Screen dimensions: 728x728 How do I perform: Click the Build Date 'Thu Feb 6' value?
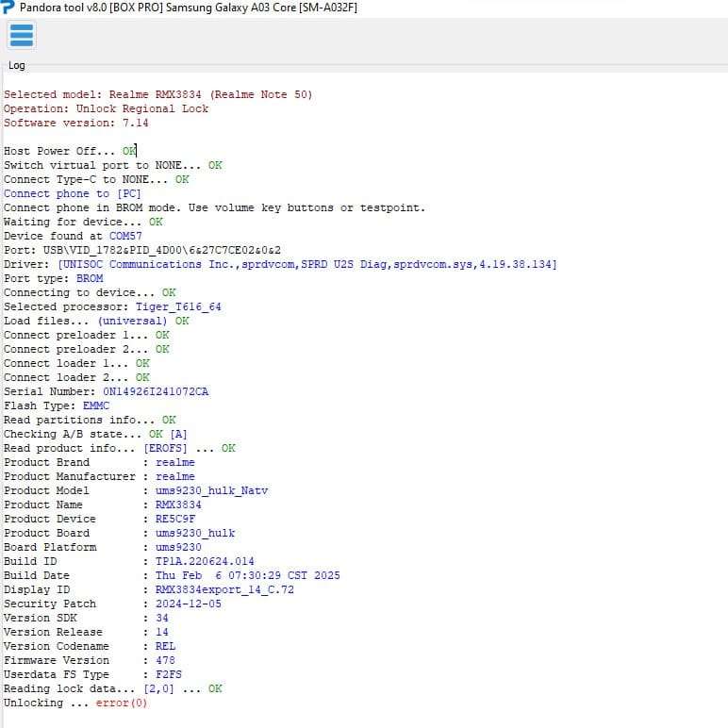[x=247, y=576]
